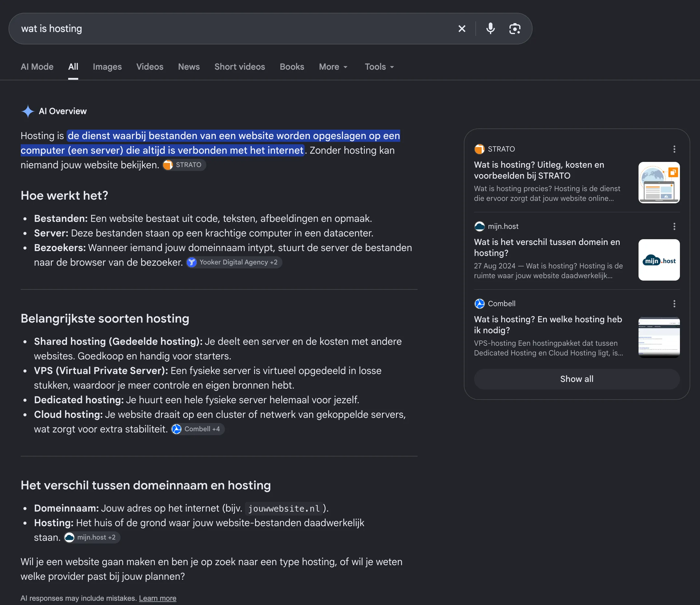Screen dimensions: 700x605
Task: Expand the More dropdown
Action: tap(333, 67)
